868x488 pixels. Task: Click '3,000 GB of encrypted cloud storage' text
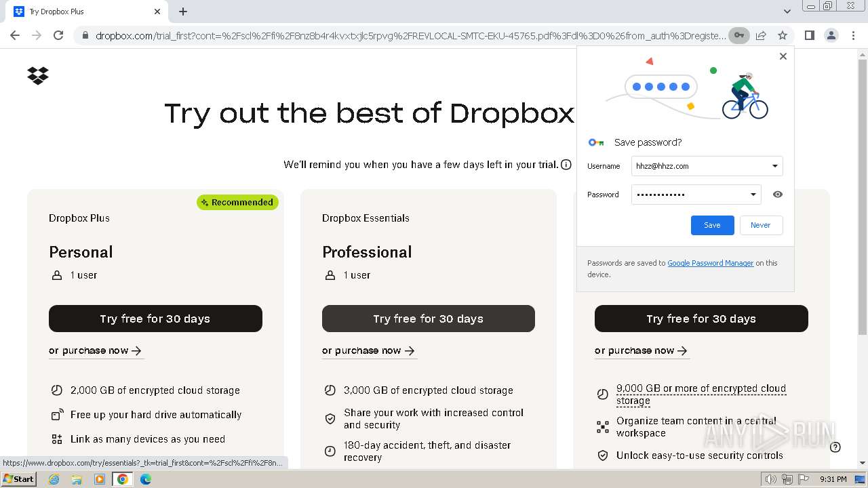[429, 390]
